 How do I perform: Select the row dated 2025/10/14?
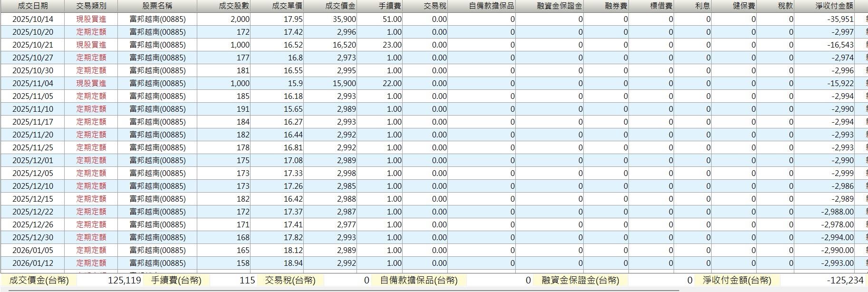click(x=32, y=19)
